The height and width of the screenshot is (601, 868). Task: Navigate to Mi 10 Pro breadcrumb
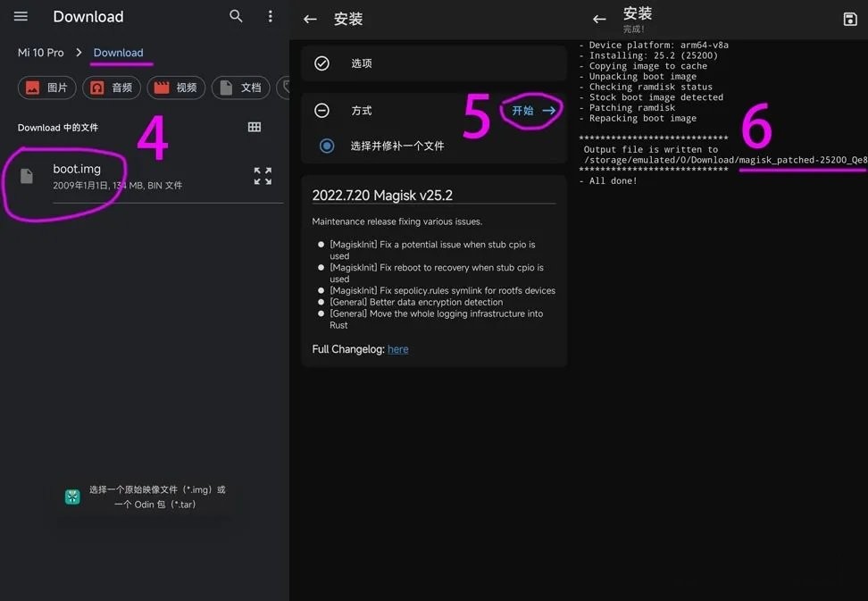point(41,53)
